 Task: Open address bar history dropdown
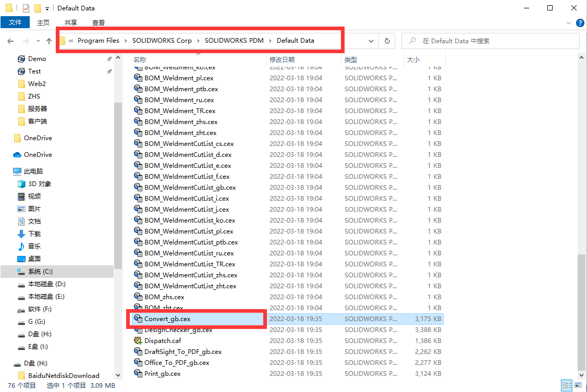click(x=371, y=41)
